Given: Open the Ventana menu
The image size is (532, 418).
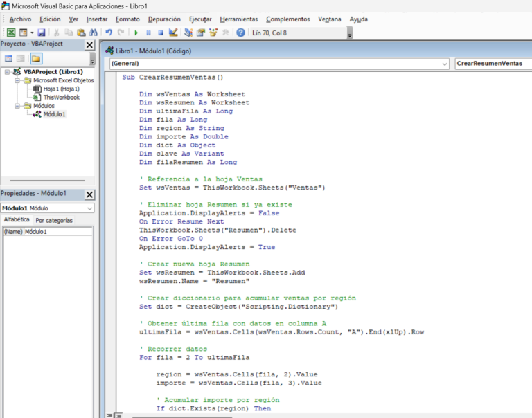Looking at the screenshot, I should 330,19.
